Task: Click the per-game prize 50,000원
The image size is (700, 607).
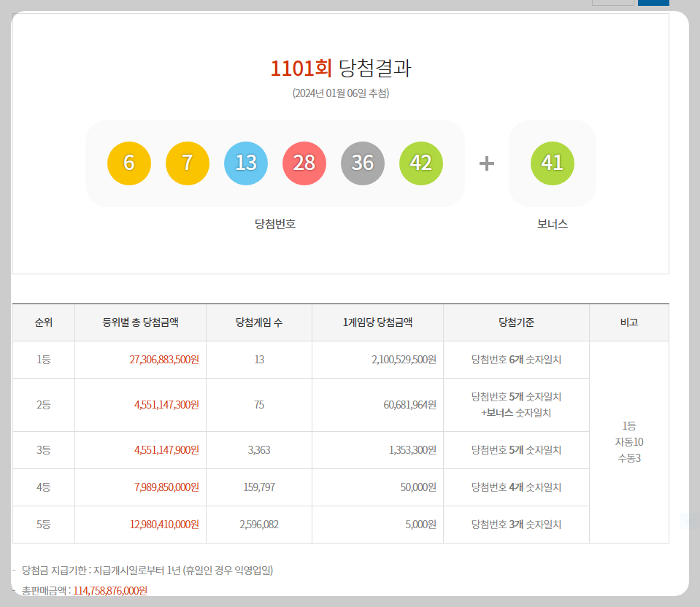Action: point(418,487)
